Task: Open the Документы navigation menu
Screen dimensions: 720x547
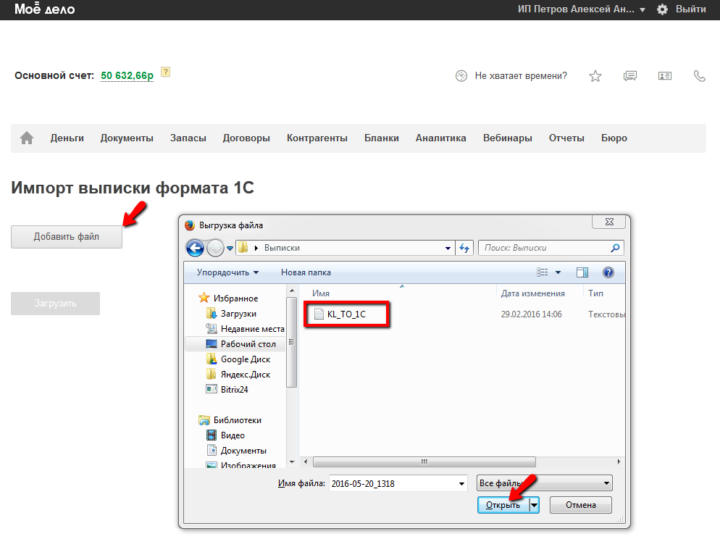Action: click(x=127, y=138)
